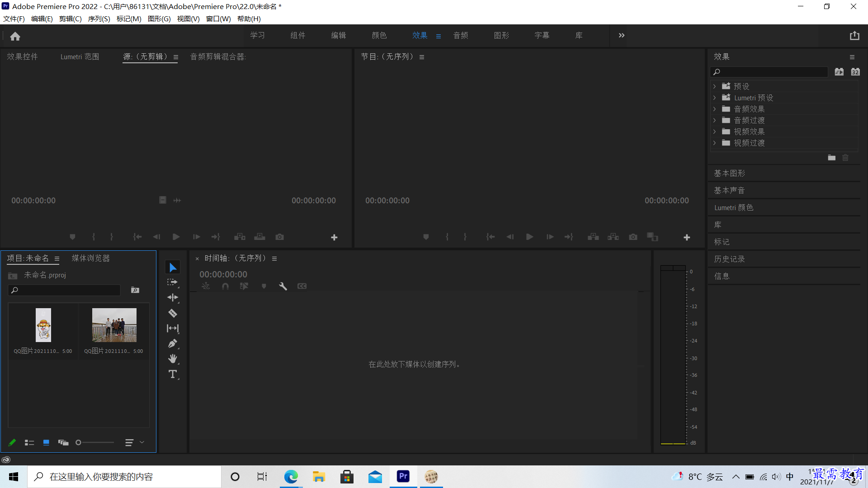This screenshot has width=868, height=488.
Task: Expand the 音频效果 folder
Action: point(714,109)
